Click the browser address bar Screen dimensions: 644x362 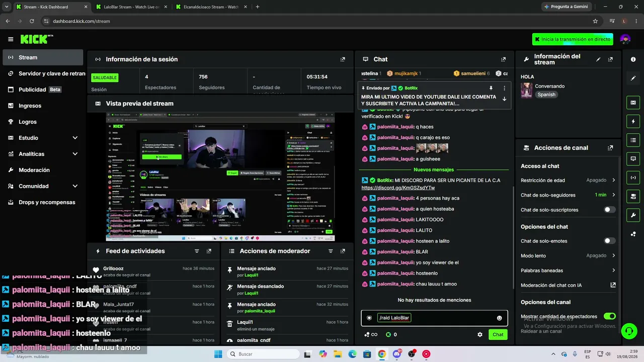click(x=317, y=21)
